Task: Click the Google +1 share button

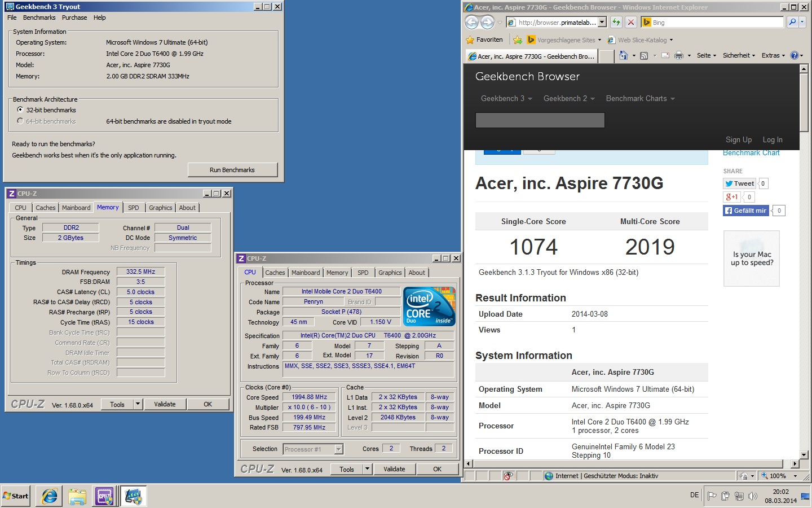Action: (731, 197)
